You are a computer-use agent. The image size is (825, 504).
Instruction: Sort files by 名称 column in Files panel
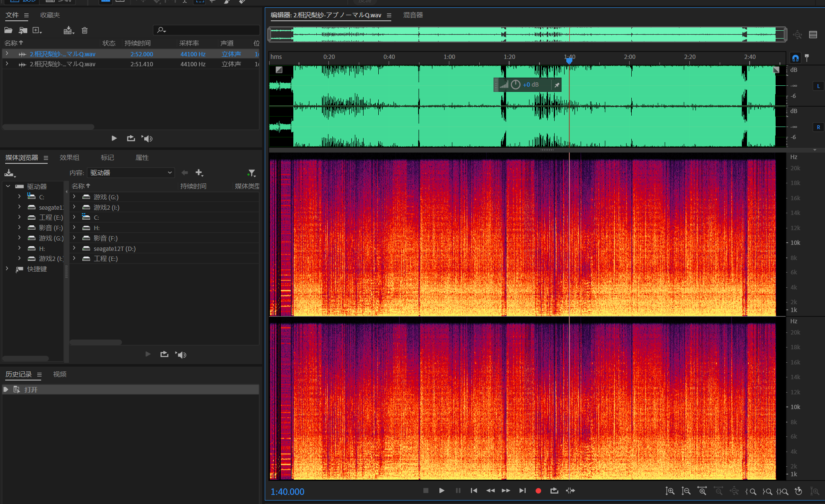tap(13, 43)
